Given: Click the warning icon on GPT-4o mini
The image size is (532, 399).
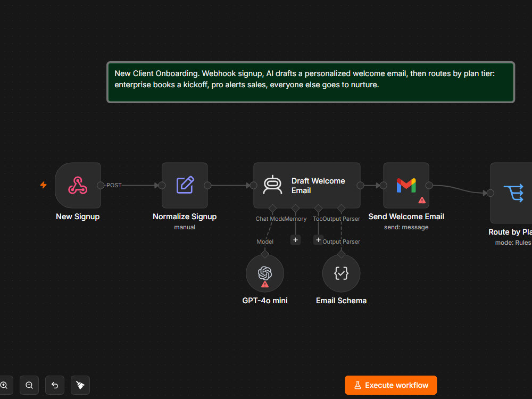Looking at the screenshot, I should pyautogui.click(x=265, y=284).
